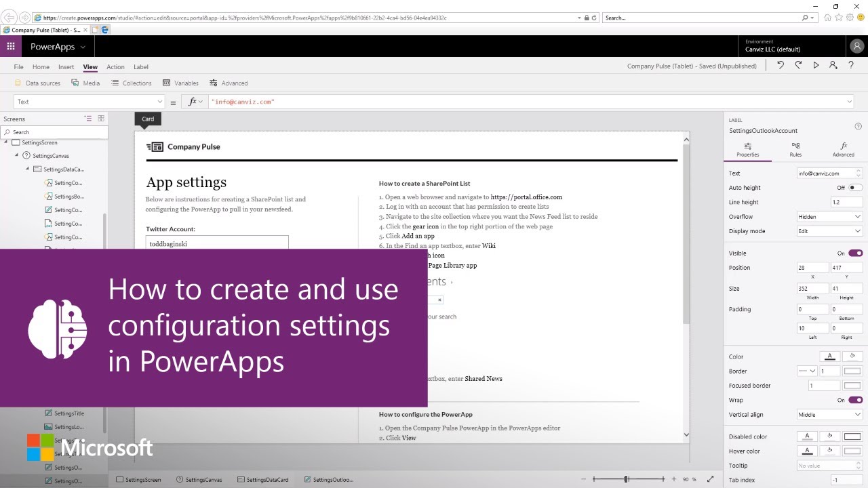
Task: Open Display mode dropdown set to Edit
Action: tap(830, 231)
